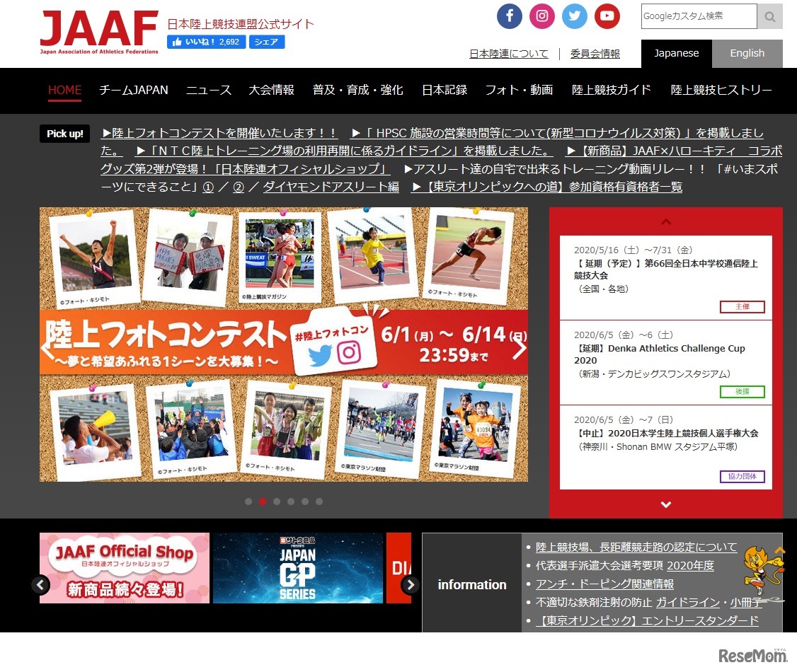Select sixth carousel pagination dot
Viewport: 797px width, 672px height.
pyautogui.click(x=319, y=502)
